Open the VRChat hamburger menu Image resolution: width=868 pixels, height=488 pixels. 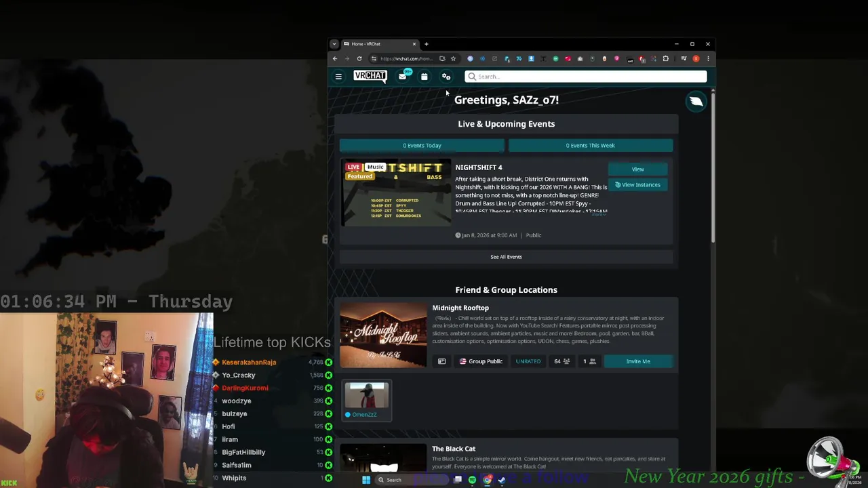tap(338, 77)
